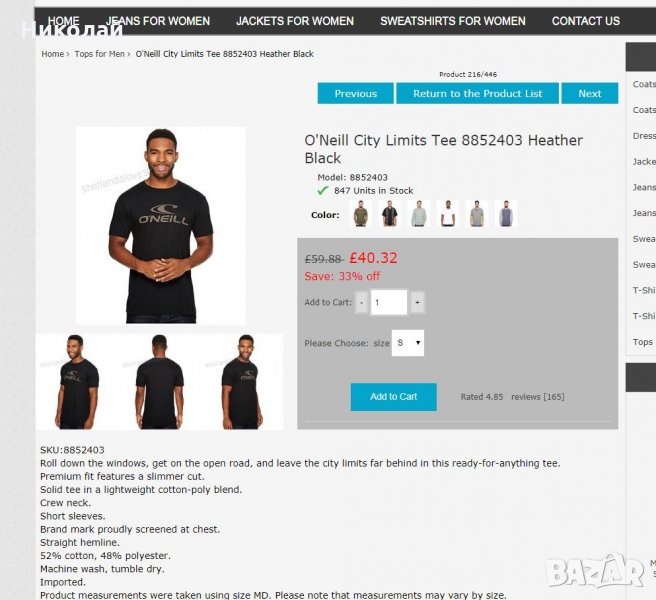Open the Sweatshirts for Women menu

pyautogui.click(x=453, y=21)
